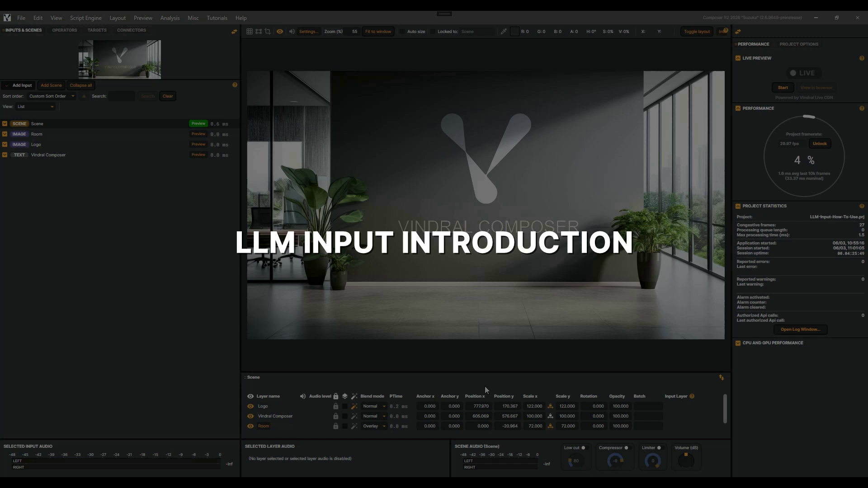Open Overlay blend mode dropdown on Room layer

(374, 426)
